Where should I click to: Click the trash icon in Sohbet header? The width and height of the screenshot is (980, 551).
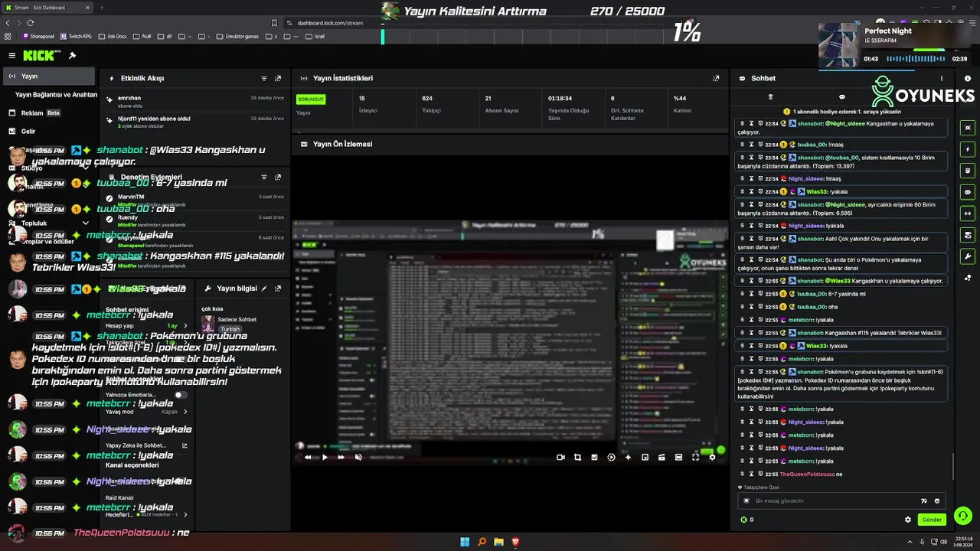[x=770, y=97]
